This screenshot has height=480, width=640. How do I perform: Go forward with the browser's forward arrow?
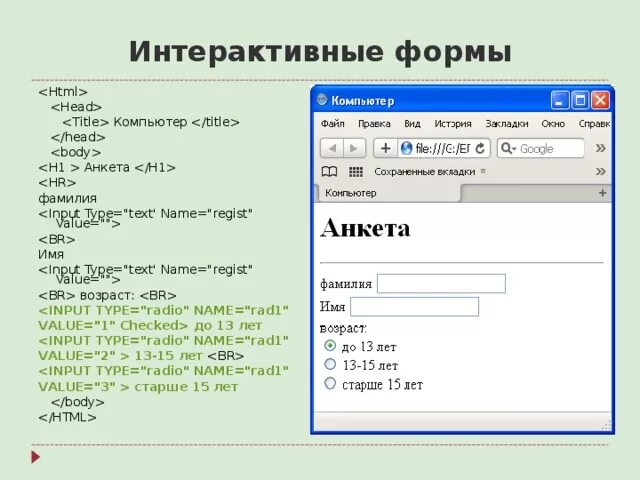pos(354,148)
